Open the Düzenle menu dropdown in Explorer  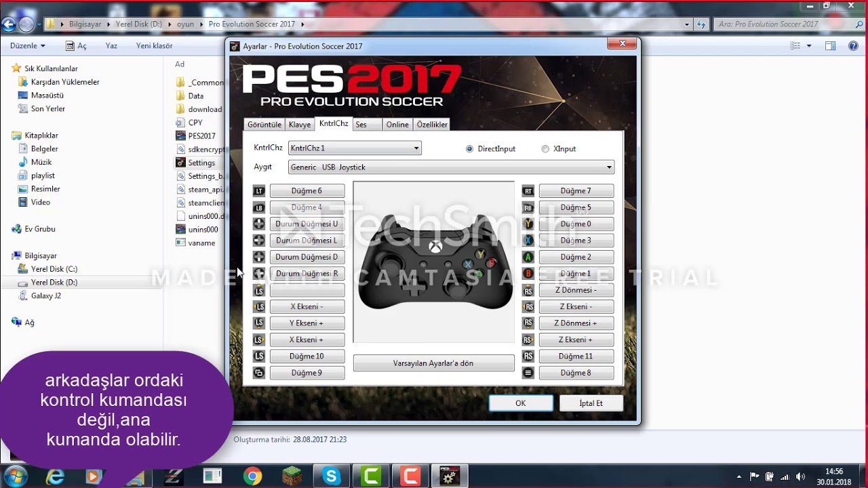click(28, 46)
